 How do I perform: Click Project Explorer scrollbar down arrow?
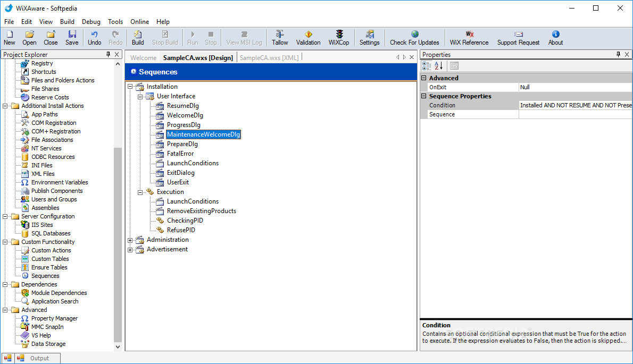pyautogui.click(x=118, y=346)
